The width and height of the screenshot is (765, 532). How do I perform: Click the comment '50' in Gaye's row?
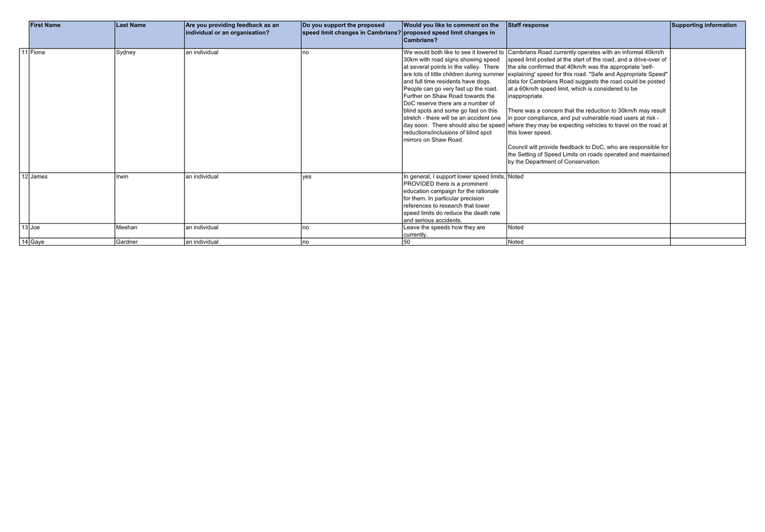pos(407,242)
